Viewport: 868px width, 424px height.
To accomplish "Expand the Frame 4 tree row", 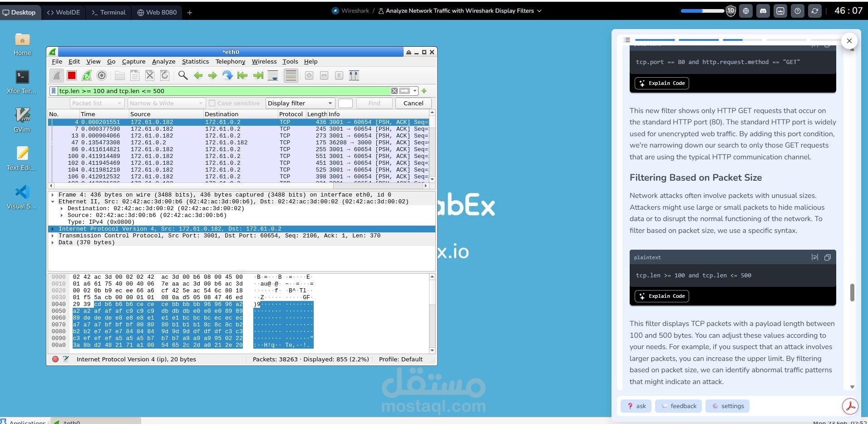I will click(x=53, y=195).
